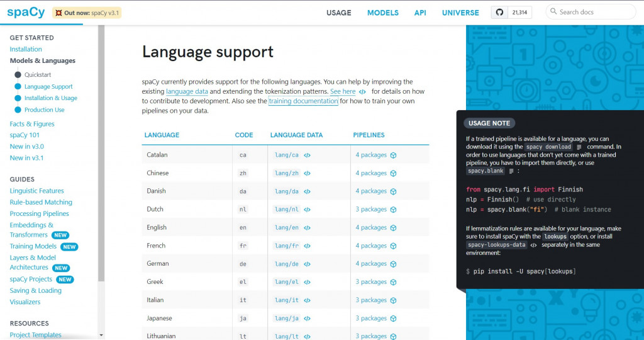The width and height of the screenshot is (644, 340).
Task: Focus the 'Search docs' input field
Action: [591, 12]
